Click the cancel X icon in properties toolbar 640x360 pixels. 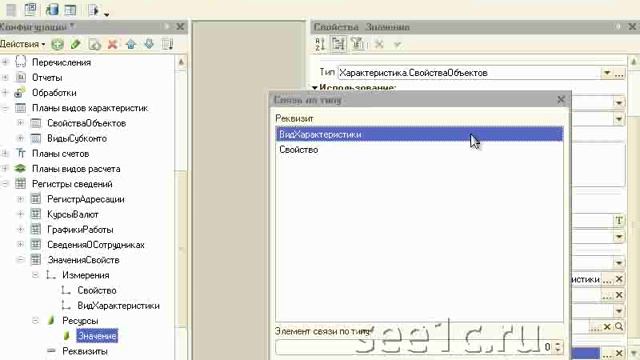click(379, 44)
